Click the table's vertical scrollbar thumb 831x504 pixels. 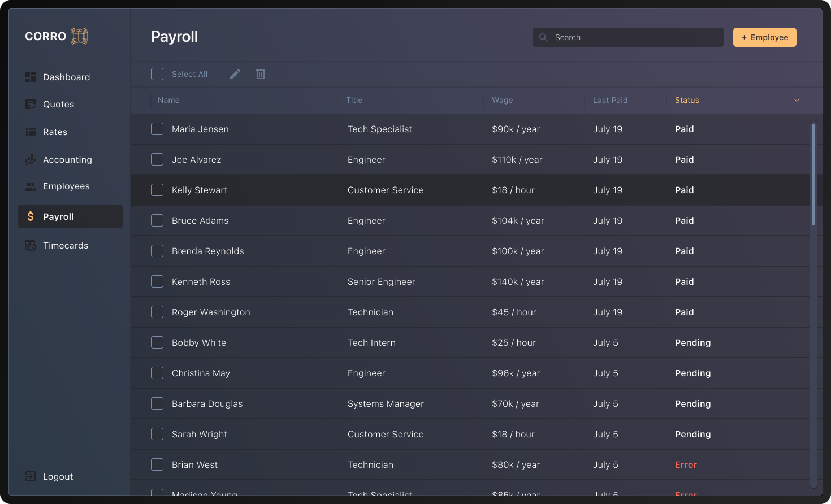(813, 174)
